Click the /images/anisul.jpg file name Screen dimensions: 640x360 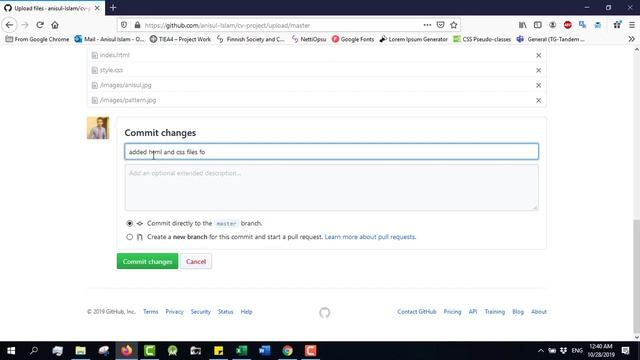click(126, 85)
